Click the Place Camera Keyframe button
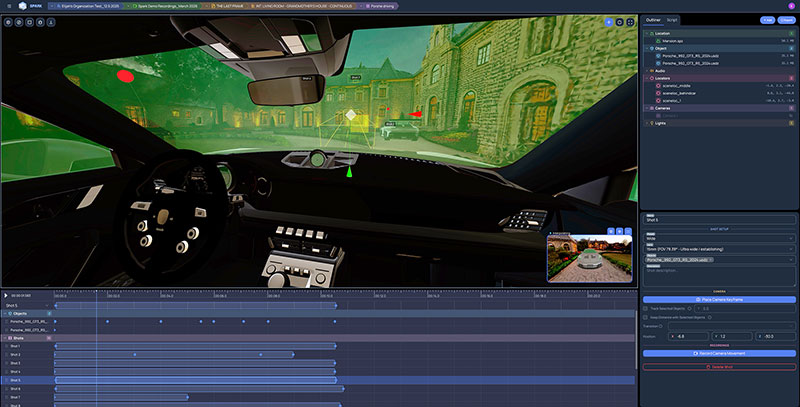The width and height of the screenshot is (800, 407). coord(719,299)
